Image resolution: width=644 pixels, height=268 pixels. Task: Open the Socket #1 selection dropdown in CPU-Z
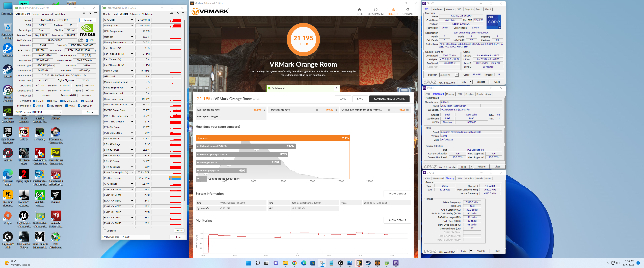(449, 75)
